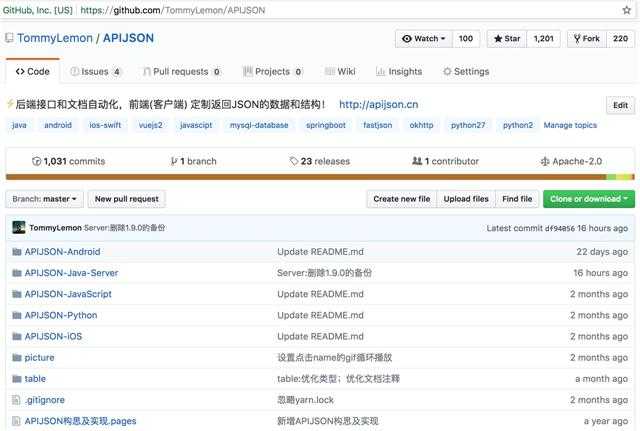The width and height of the screenshot is (640, 431).
Task: Click the table folder icon
Action: pyautogui.click(x=17, y=379)
